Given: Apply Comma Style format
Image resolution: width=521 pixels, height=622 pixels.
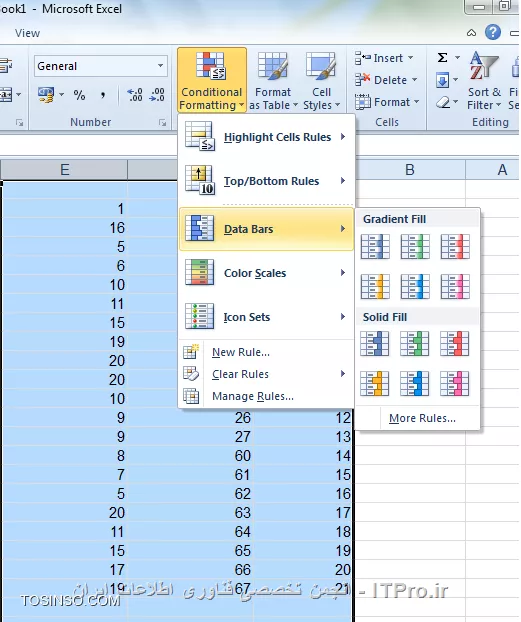Looking at the screenshot, I should click(103, 95).
